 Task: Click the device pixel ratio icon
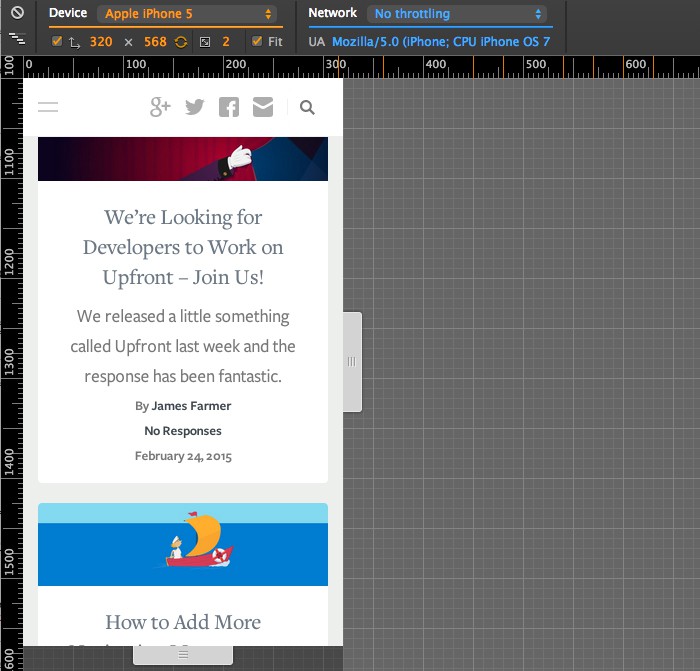tap(205, 42)
